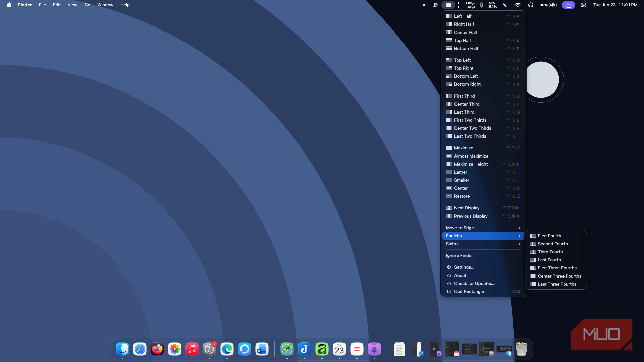
Task: Choose Center in Rectangle menu
Action: coord(483,188)
